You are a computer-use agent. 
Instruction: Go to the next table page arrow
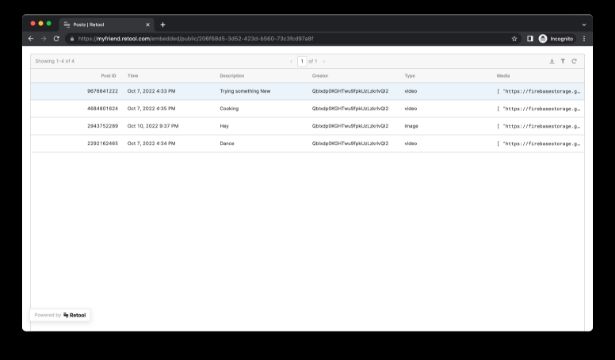click(324, 61)
